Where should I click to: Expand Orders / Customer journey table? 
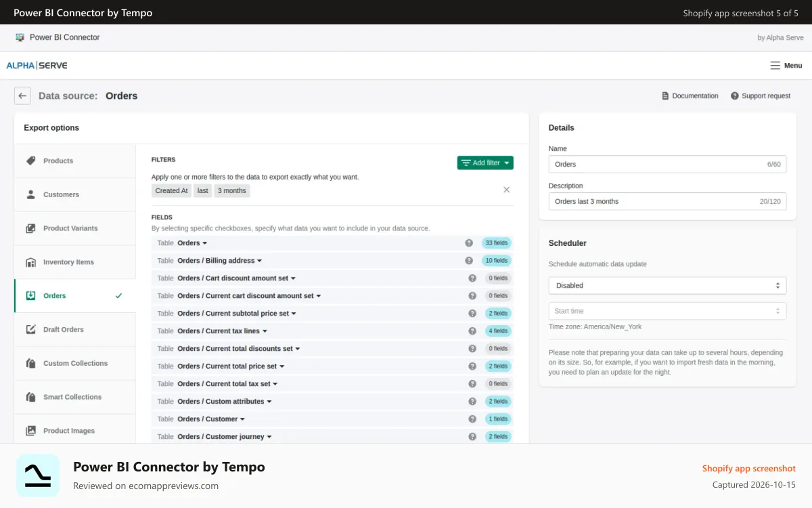(x=224, y=437)
